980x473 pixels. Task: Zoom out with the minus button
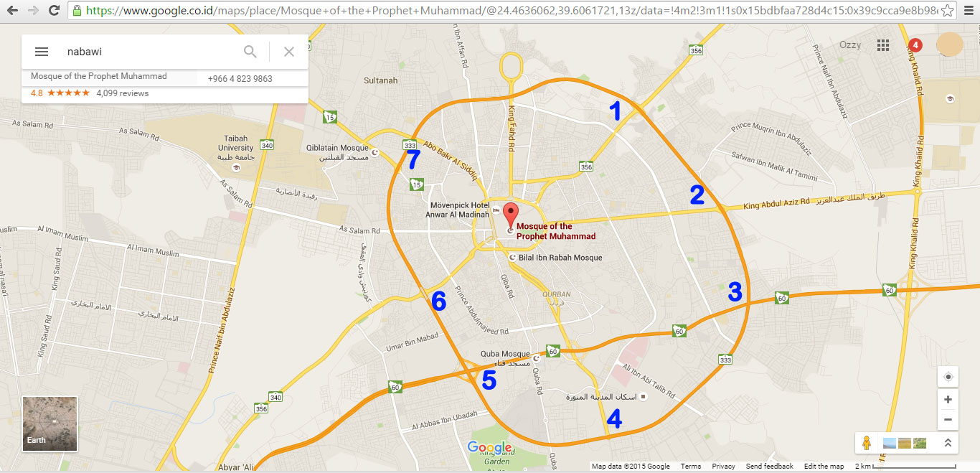click(948, 420)
